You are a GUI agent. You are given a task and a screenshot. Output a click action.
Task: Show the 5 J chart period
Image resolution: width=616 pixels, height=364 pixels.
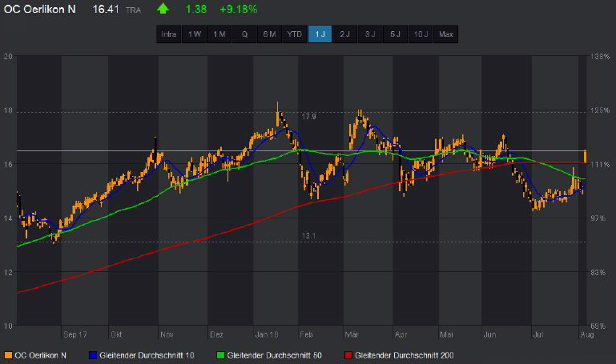(x=395, y=34)
